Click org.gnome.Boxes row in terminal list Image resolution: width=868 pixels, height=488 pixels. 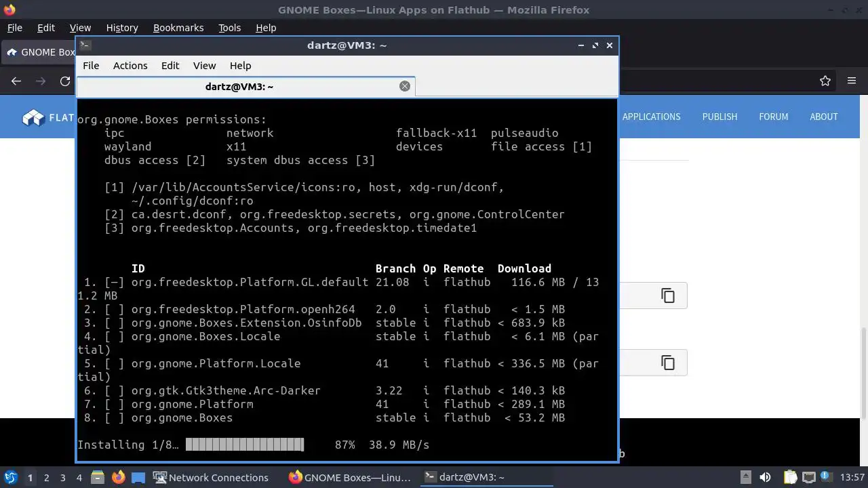tap(324, 418)
